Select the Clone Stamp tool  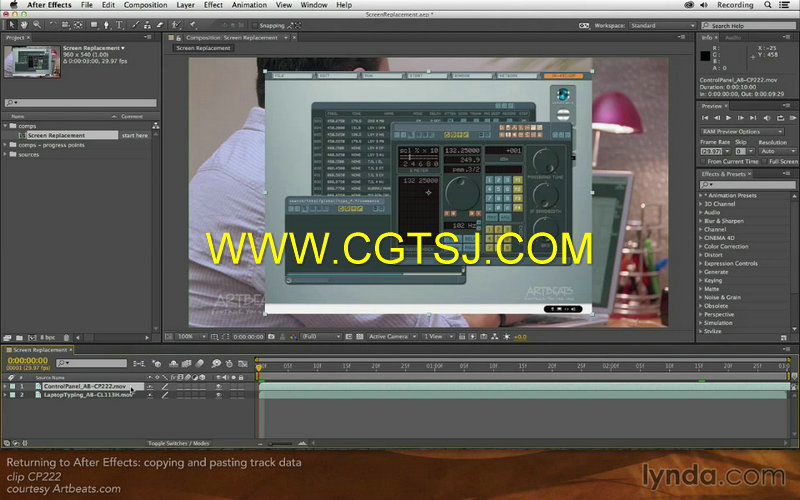tap(147, 25)
